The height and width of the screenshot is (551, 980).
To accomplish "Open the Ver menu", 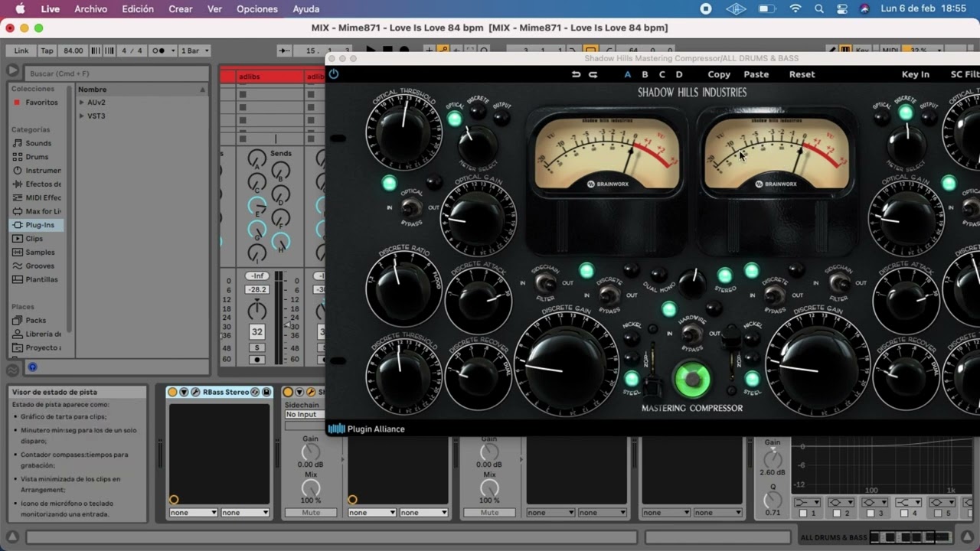I will [215, 9].
